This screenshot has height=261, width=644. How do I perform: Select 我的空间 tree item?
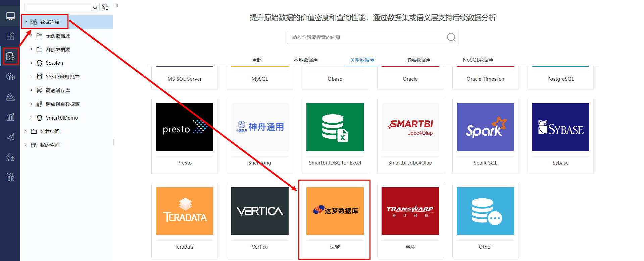pos(50,145)
